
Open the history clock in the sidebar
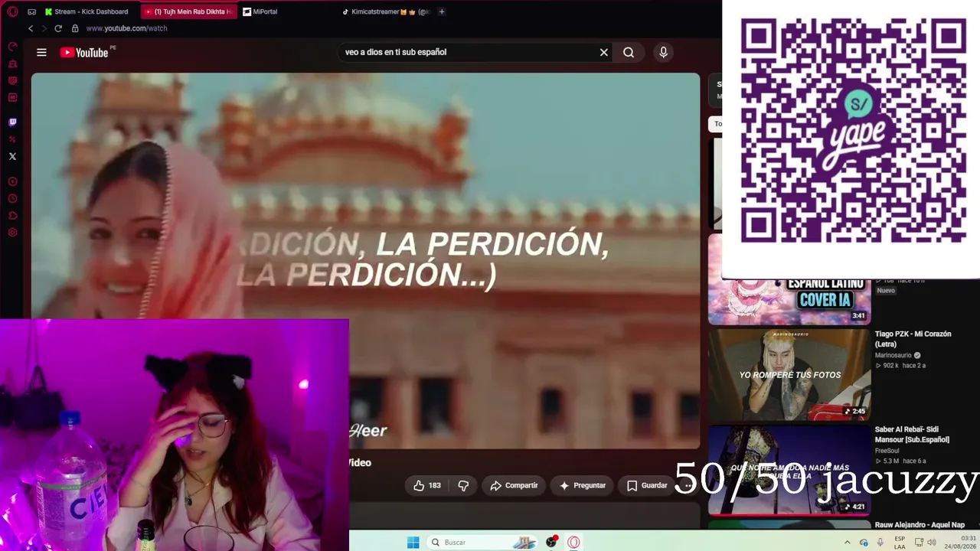[12, 198]
